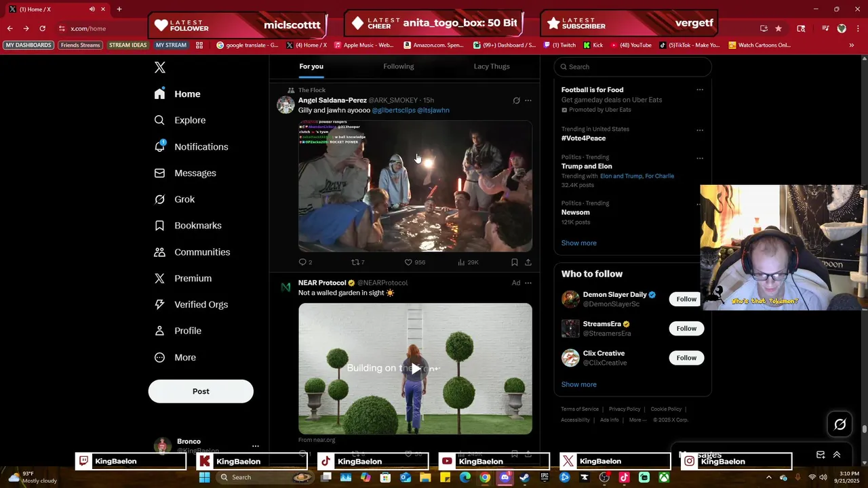Click the Post button
The width and height of the screenshot is (868, 488).
point(201,391)
